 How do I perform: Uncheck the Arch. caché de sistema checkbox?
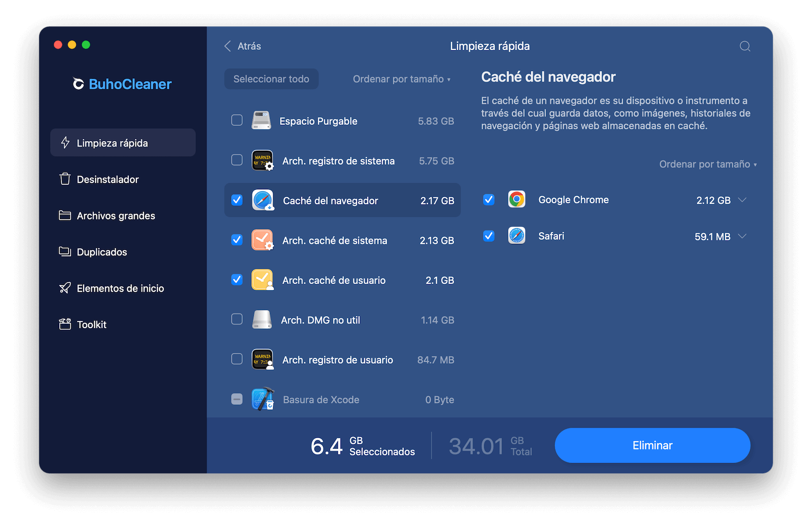tap(237, 240)
